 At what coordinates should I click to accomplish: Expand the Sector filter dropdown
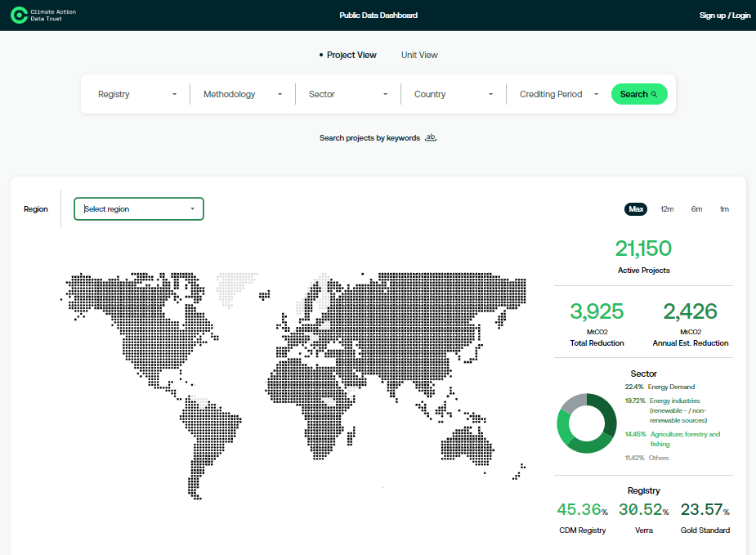coord(348,94)
